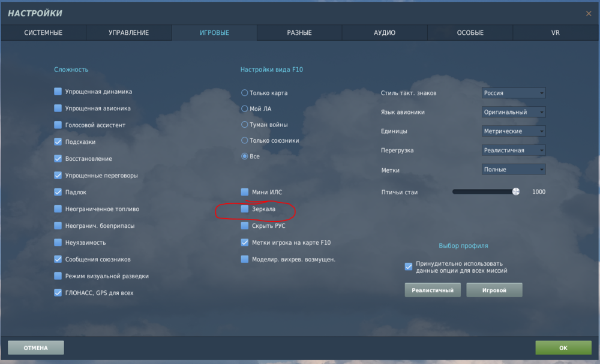Click the Сложность section heading
The width and height of the screenshot is (600, 364).
71,70
